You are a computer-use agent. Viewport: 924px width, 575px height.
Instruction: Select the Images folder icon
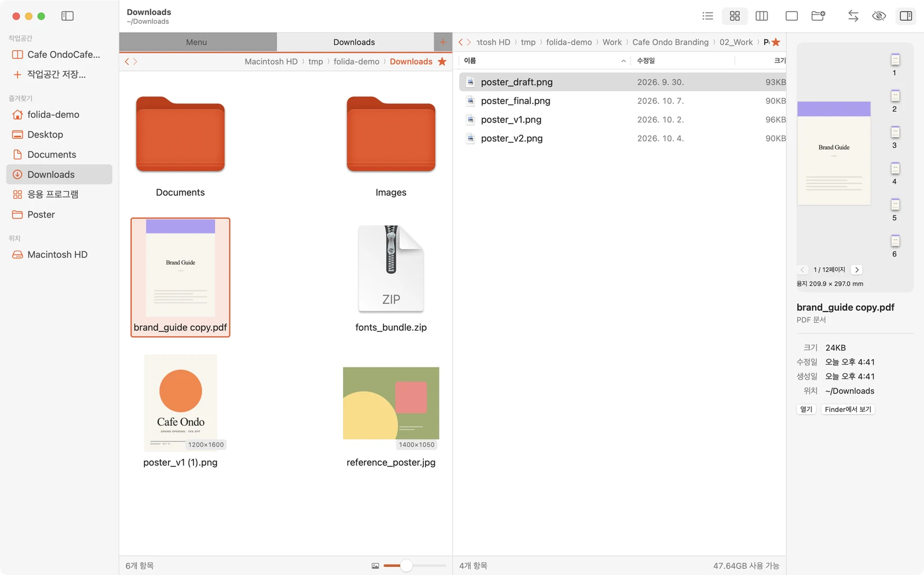(391, 134)
